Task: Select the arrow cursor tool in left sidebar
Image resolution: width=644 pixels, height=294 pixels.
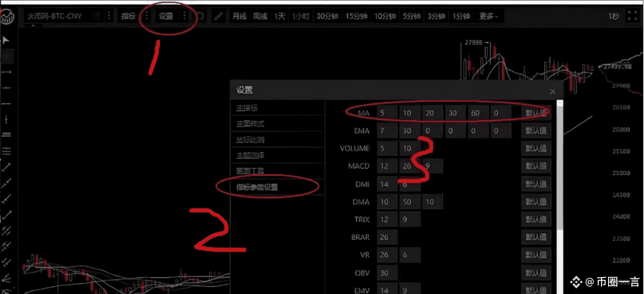Action: click(6, 40)
